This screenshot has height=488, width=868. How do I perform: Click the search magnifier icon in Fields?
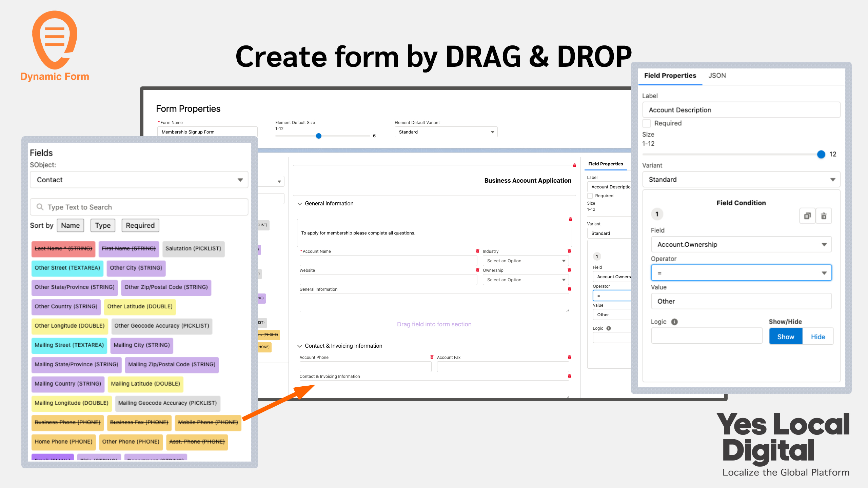(40, 207)
